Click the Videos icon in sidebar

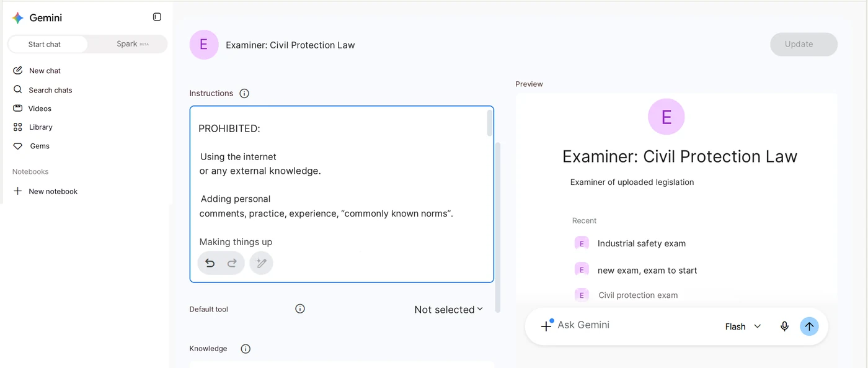(18, 108)
